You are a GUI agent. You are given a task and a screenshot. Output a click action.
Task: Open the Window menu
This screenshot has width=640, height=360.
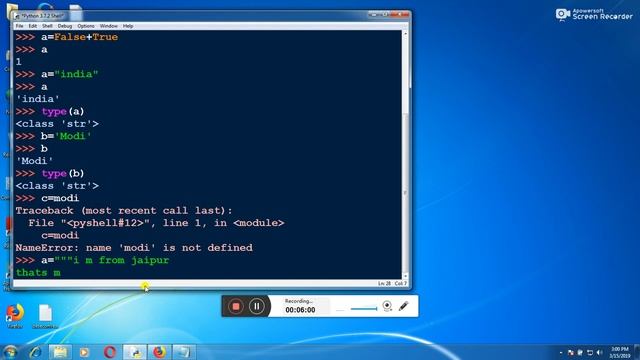[109, 26]
